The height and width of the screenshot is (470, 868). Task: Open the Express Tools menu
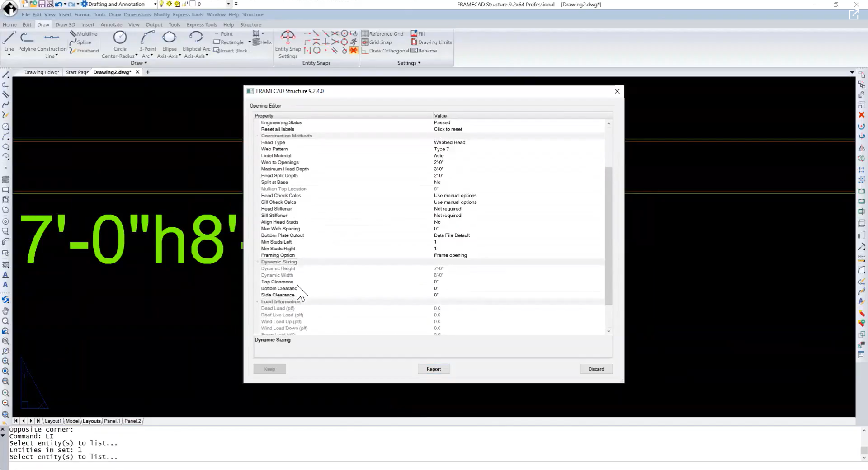188,14
